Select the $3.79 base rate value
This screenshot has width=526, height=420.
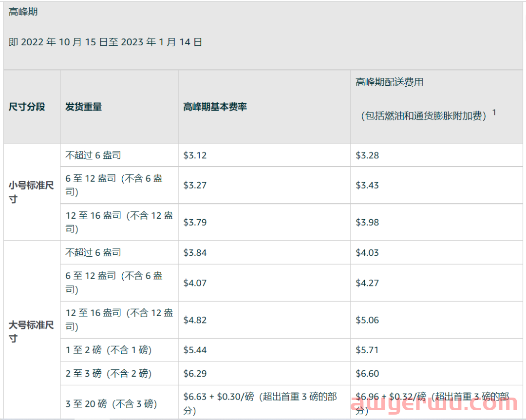point(195,222)
